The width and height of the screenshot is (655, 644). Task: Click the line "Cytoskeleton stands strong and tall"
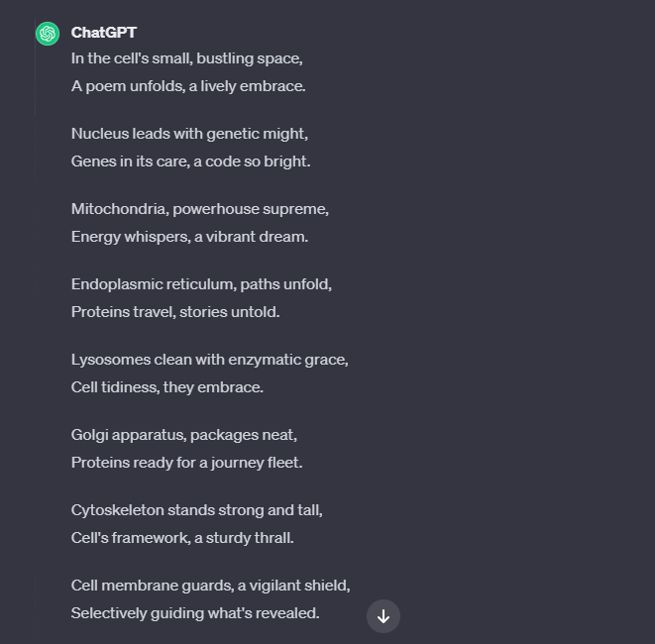197,510
